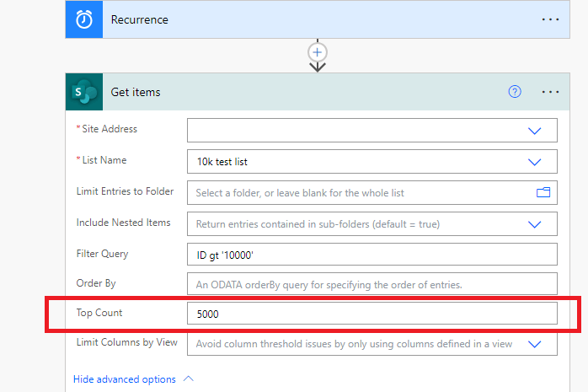Open help for the Get items action
Screen dimensions: 588x392
tap(515, 92)
